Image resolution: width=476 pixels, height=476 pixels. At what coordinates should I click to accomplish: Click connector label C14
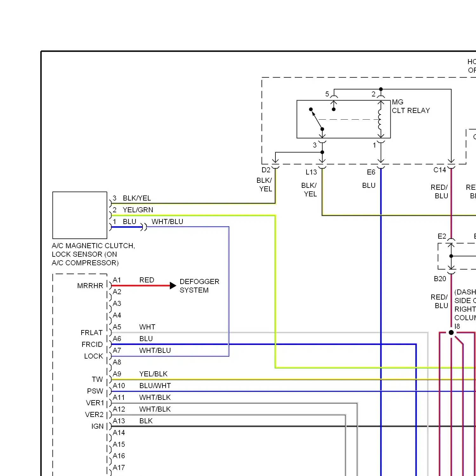(x=440, y=170)
